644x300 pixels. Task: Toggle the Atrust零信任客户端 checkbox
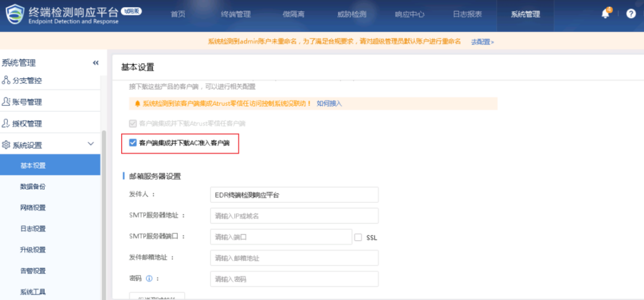(x=132, y=124)
